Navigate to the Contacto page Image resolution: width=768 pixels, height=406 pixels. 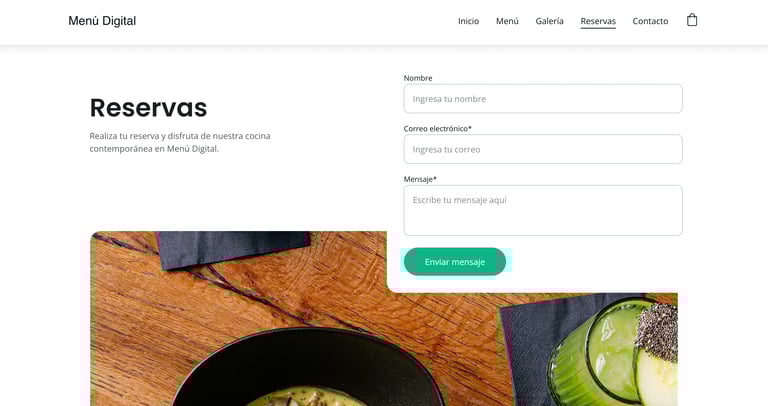click(x=650, y=21)
